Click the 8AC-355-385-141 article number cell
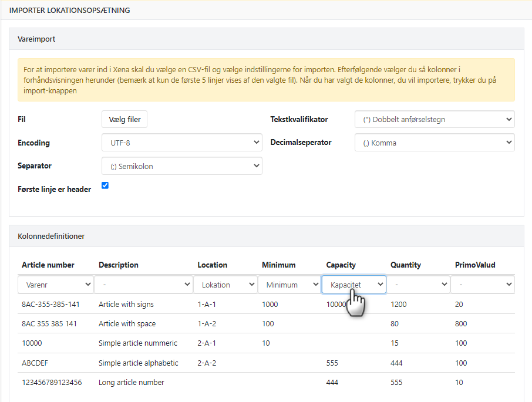 (50, 305)
